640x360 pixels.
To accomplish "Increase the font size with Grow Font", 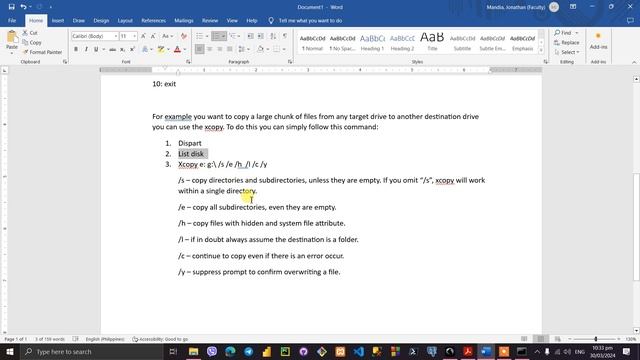I will pyautogui.click(x=143, y=36).
